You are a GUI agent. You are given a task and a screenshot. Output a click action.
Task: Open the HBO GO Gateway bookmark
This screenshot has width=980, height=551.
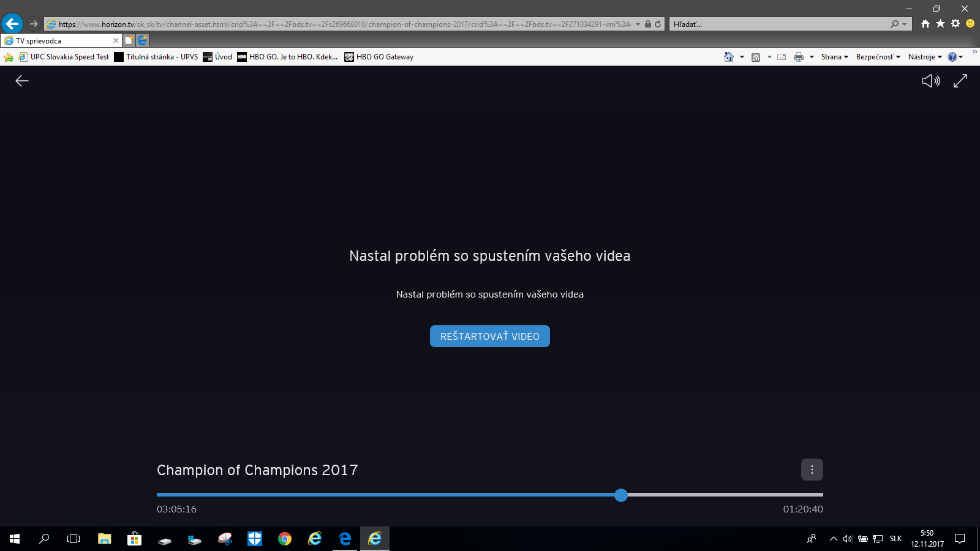(379, 57)
